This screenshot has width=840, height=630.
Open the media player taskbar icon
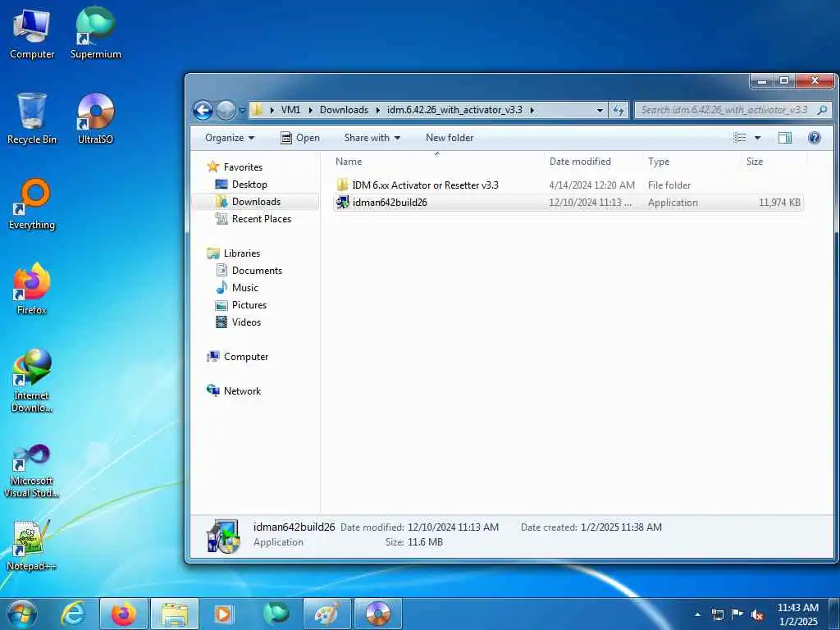tap(224, 614)
